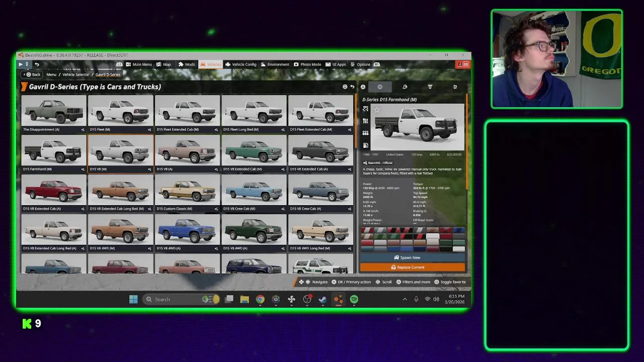Viewport: 644px width, 362px height.
Task: Click config icon on D15 Custom Classic card
Action: click(216, 209)
